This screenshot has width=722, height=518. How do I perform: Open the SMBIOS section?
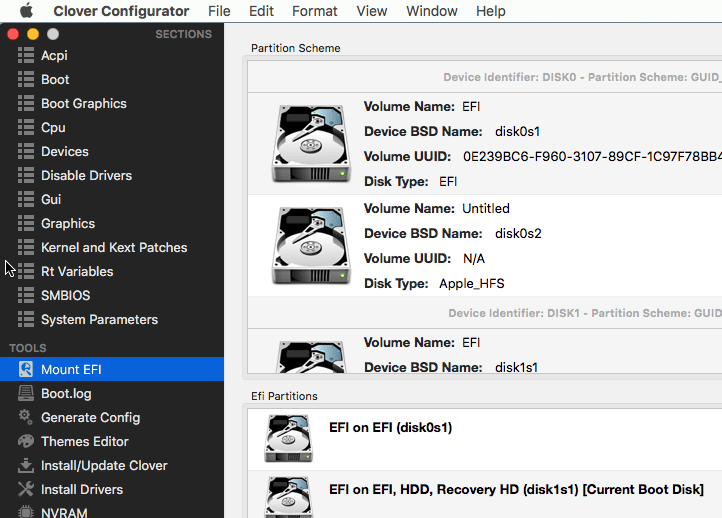(x=112, y=295)
